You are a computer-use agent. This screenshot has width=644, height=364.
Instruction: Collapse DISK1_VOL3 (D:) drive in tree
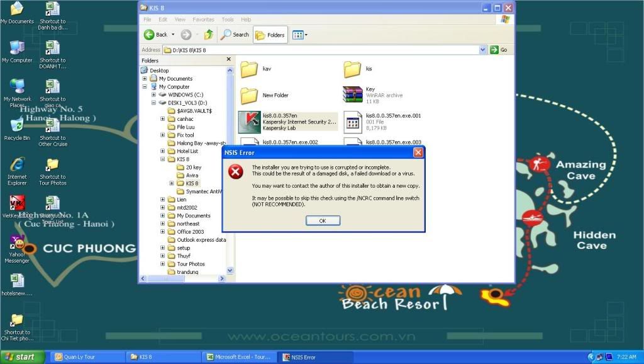[x=153, y=103]
